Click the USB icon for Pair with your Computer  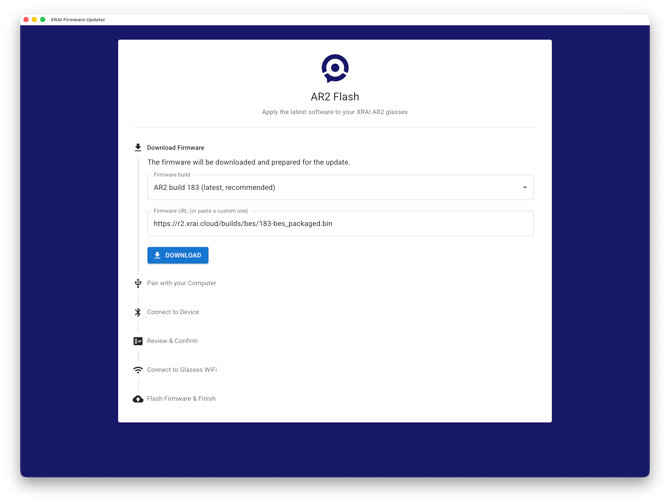138,283
